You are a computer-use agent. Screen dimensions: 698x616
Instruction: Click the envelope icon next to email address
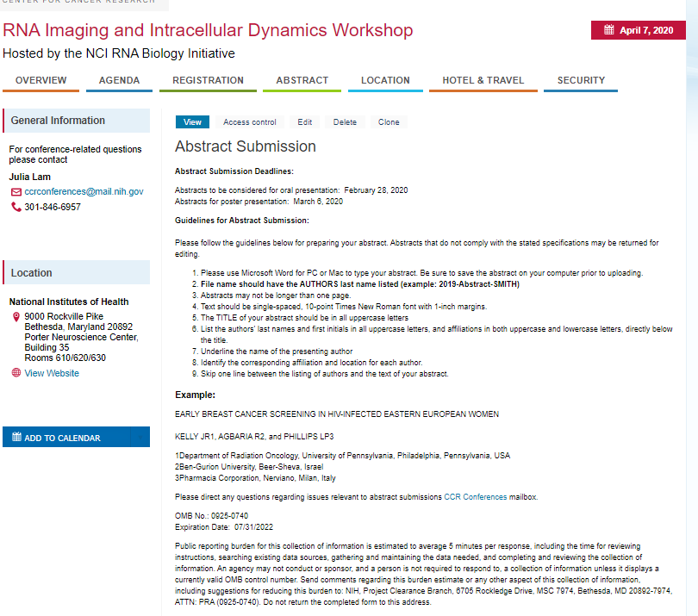16,192
